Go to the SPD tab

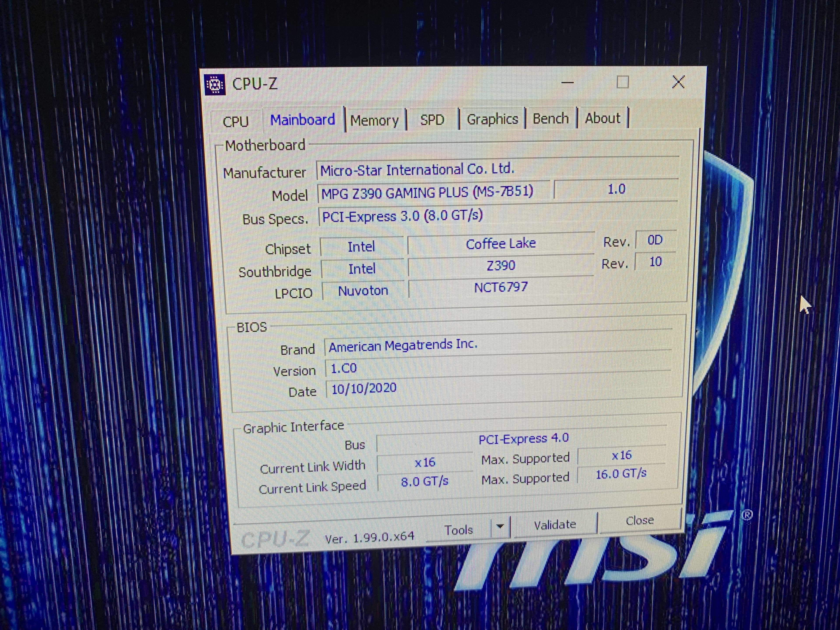pos(432,120)
